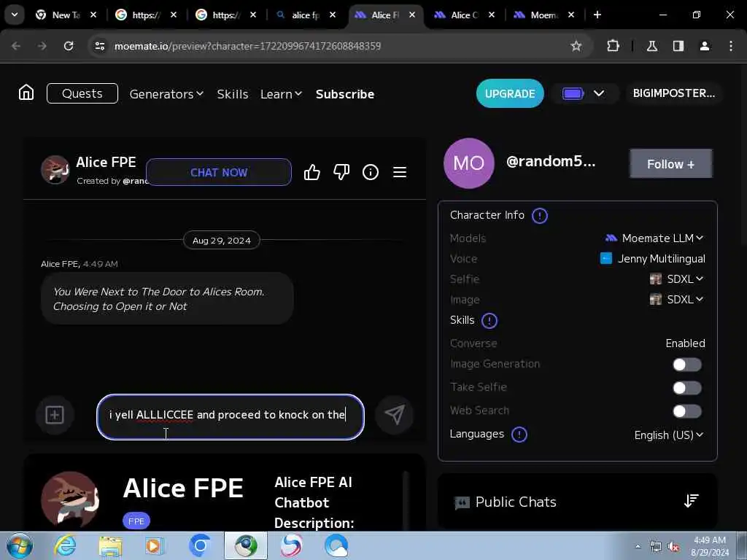Show Character Info tooltip icon
The width and height of the screenshot is (747, 560).
click(x=539, y=216)
